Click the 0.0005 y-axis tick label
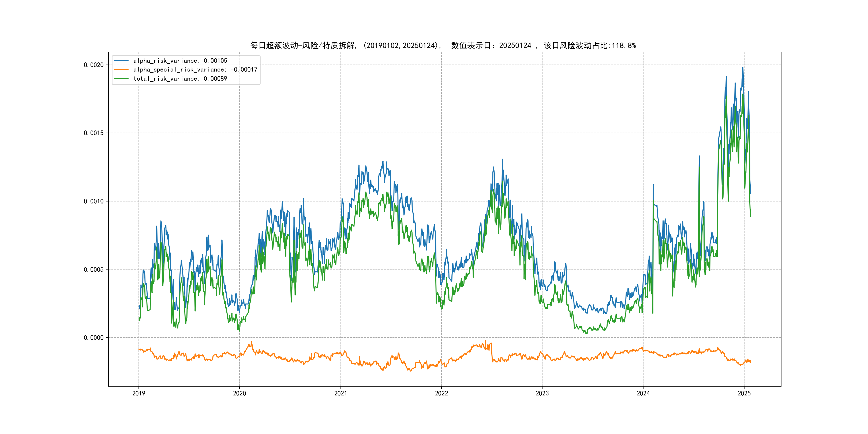This screenshot has height=434, width=868. pyautogui.click(x=94, y=270)
